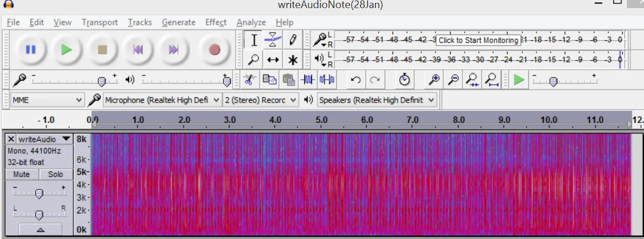The image size is (644, 239).
Task: Click the playback level meter bar
Action: click(x=480, y=59)
